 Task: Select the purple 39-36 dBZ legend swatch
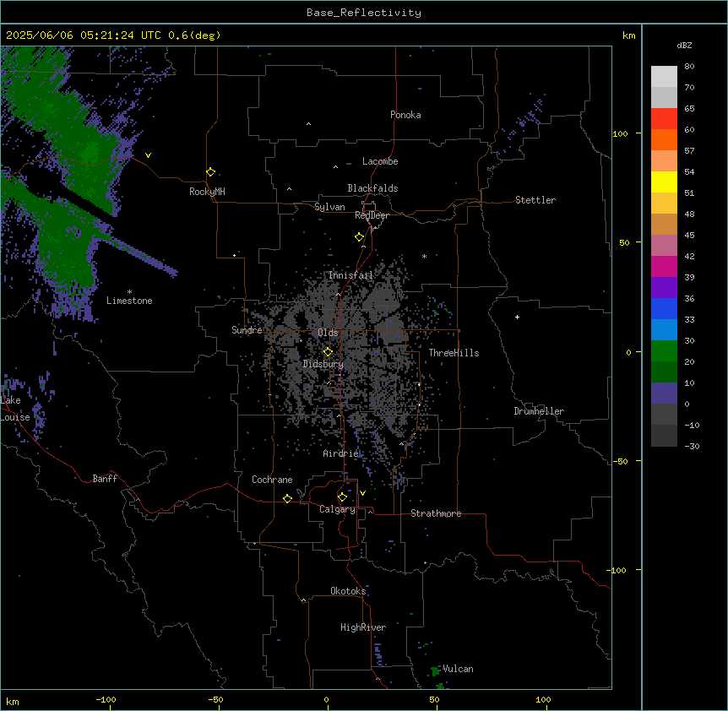[664, 288]
